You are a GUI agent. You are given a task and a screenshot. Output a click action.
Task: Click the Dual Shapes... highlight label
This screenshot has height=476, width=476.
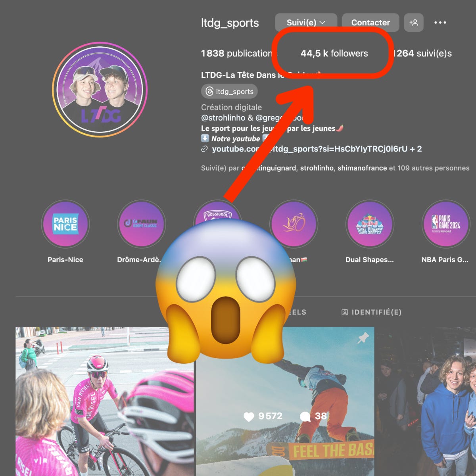(370, 260)
